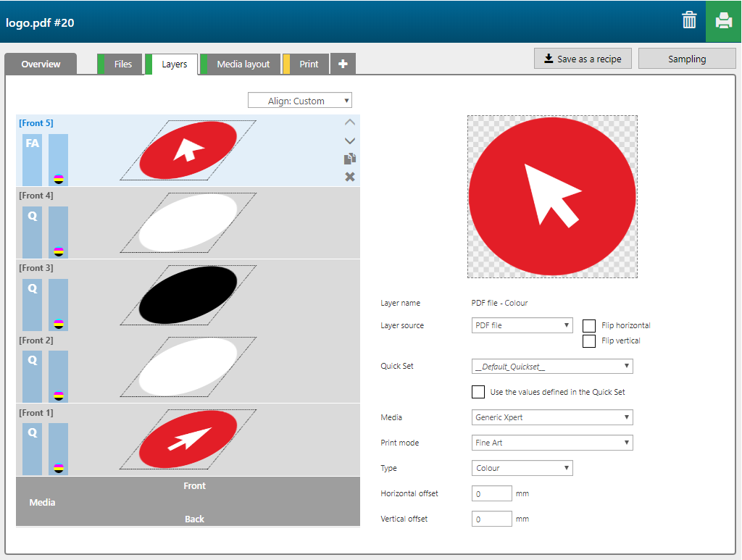
Task: Select Front 3 black ellipse thumbnail
Action: [x=188, y=295]
